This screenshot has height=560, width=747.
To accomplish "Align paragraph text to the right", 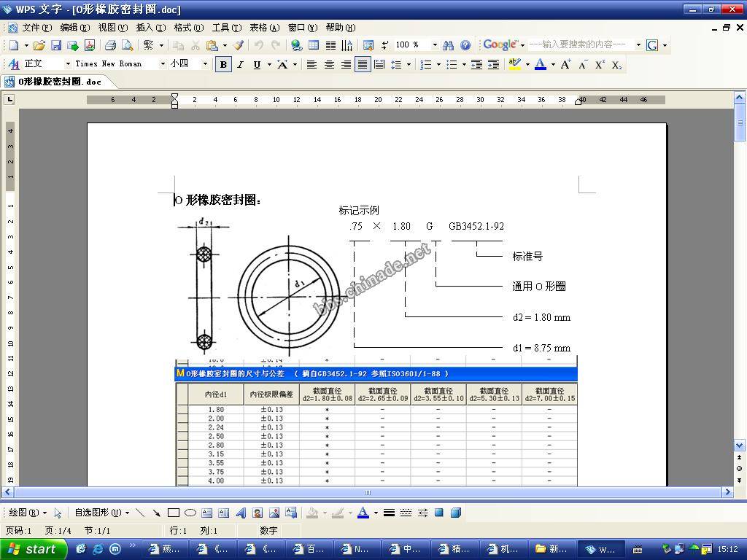I will pyautogui.click(x=346, y=65).
